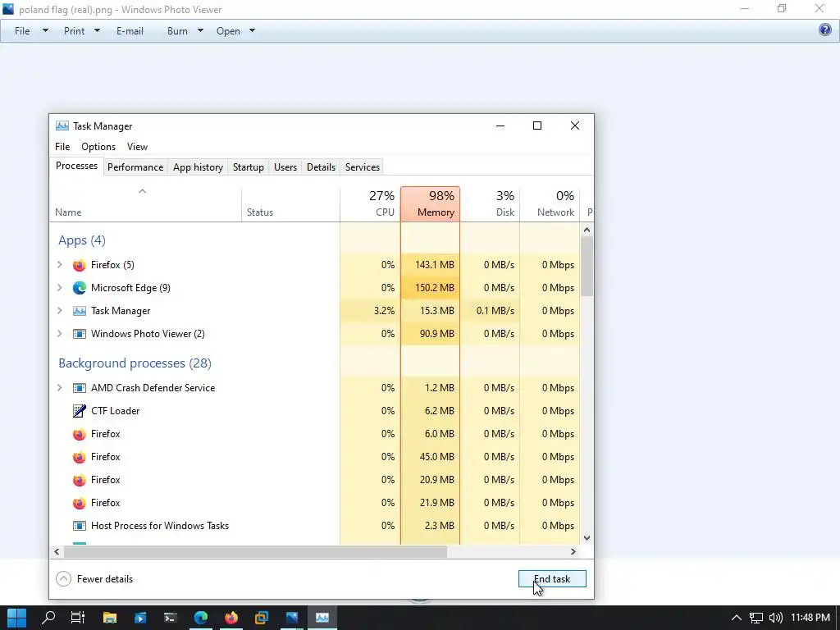Sort processes by CPU column
Image resolution: width=840 pixels, height=630 pixels.
370,204
